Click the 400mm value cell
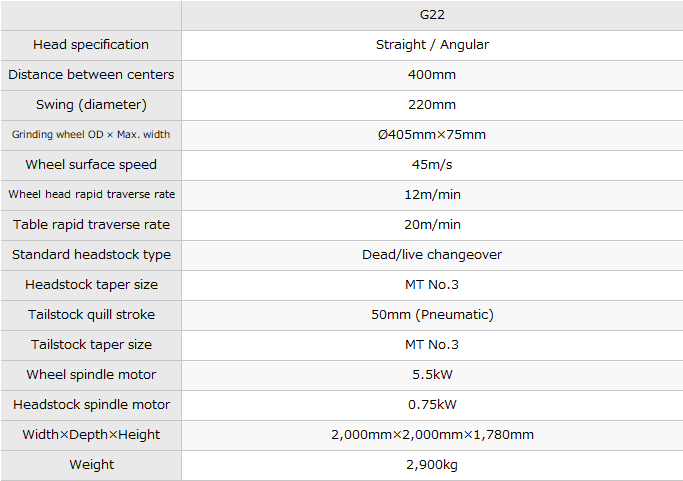The height and width of the screenshot is (481, 683). pyautogui.click(x=432, y=75)
